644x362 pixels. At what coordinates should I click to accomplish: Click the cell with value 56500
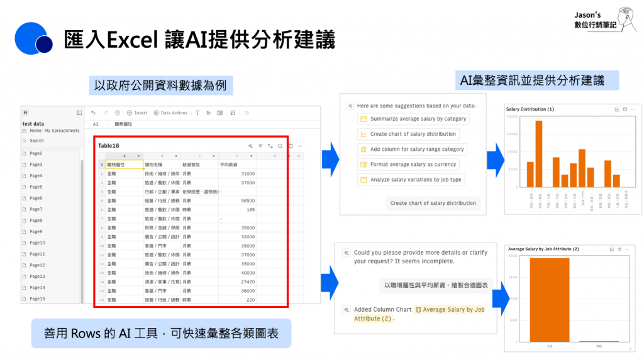click(x=237, y=201)
